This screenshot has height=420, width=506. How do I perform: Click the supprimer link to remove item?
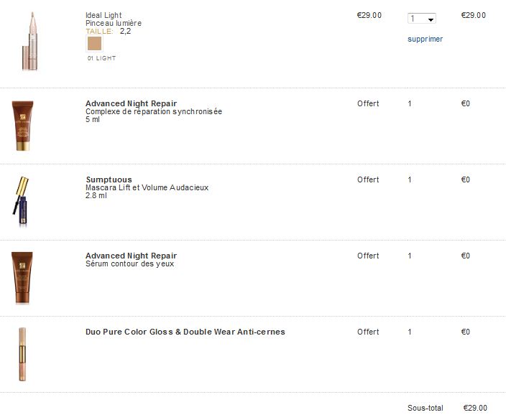click(425, 39)
